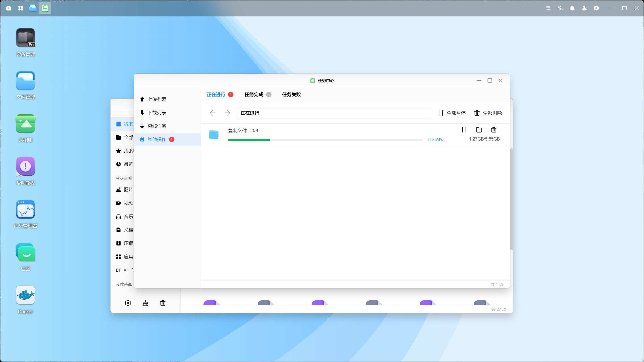Switch to the 任务失败 tab

point(291,95)
